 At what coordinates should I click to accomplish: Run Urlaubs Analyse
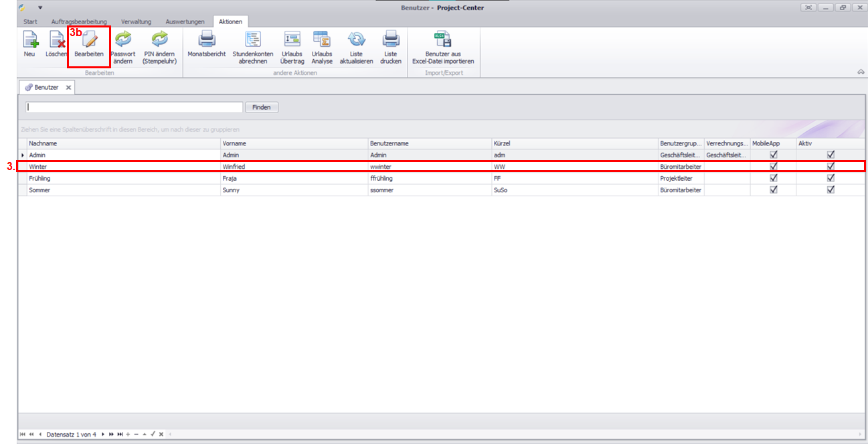point(321,41)
